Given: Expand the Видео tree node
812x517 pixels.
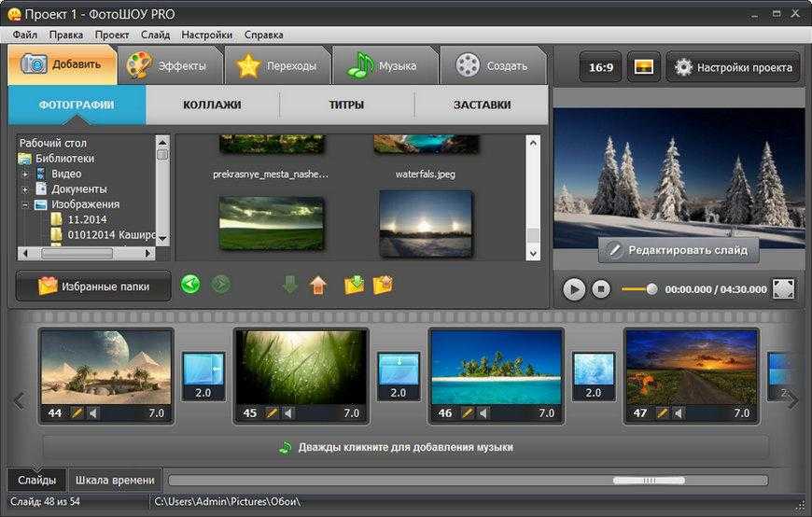Looking at the screenshot, I should pos(26,174).
